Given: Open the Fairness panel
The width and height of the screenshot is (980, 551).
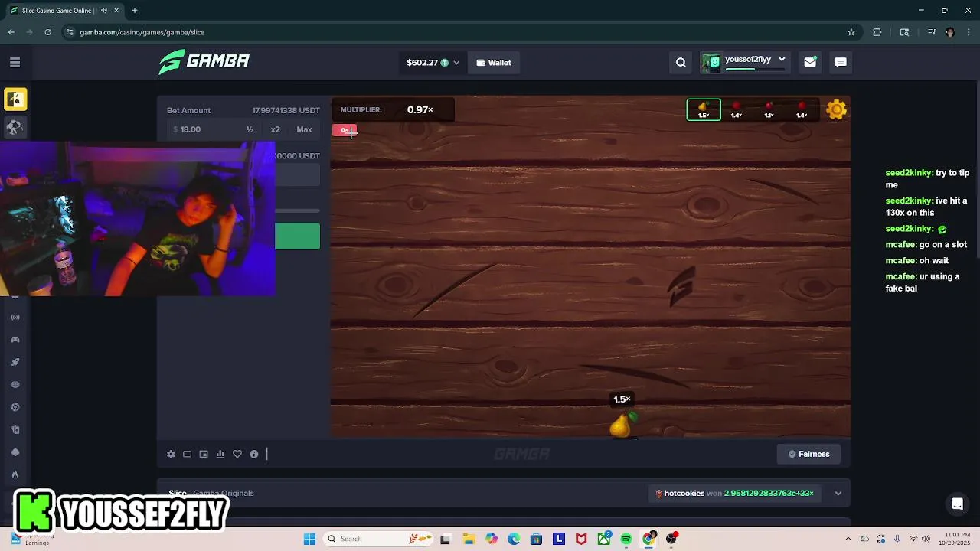Looking at the screenshot, I should pos(808,454).
